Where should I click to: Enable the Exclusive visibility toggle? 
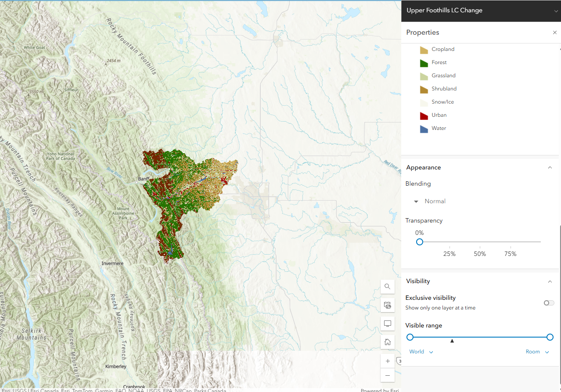click(548, 302)
